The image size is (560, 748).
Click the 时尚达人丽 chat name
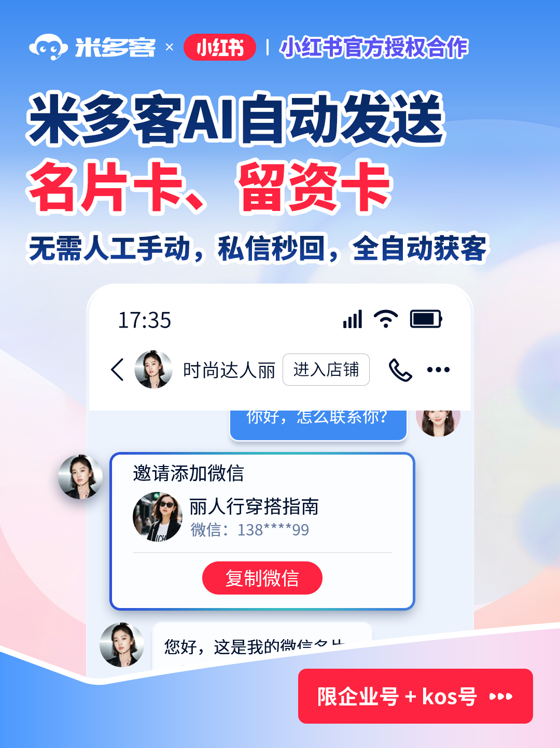(229, 370)
